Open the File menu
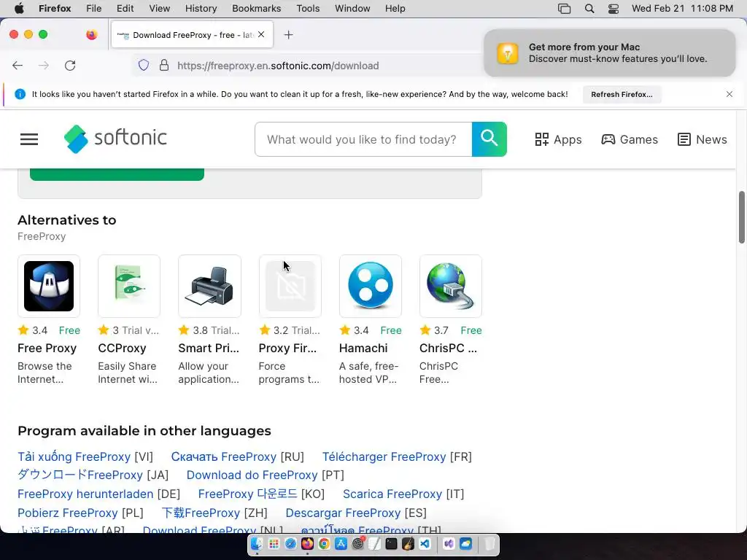This screenshot has width=747, height=560. pyautogui.click(x=93, y=8)
